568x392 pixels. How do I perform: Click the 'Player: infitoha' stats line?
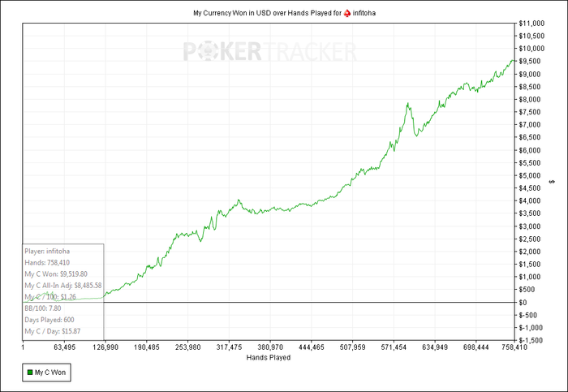tap(47, 251)
